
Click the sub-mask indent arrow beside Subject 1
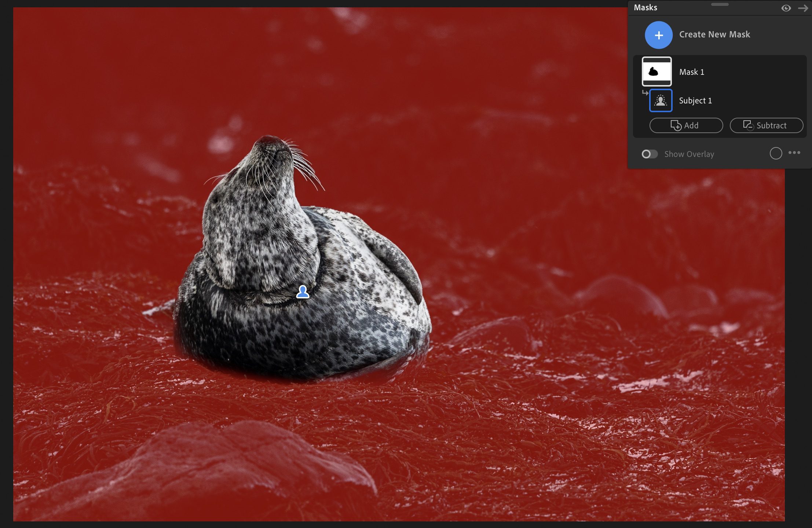[x=645, y=93]
